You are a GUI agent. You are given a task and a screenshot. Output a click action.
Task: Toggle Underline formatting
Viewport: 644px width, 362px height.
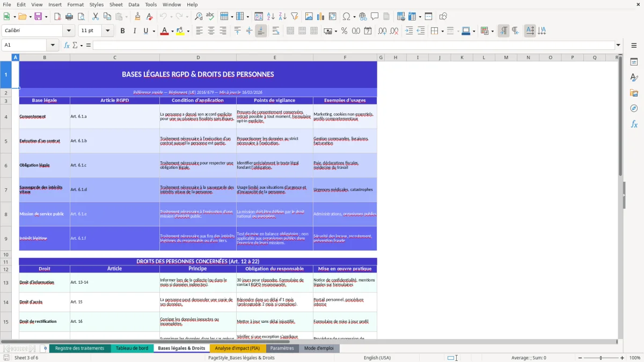[145, 31]
